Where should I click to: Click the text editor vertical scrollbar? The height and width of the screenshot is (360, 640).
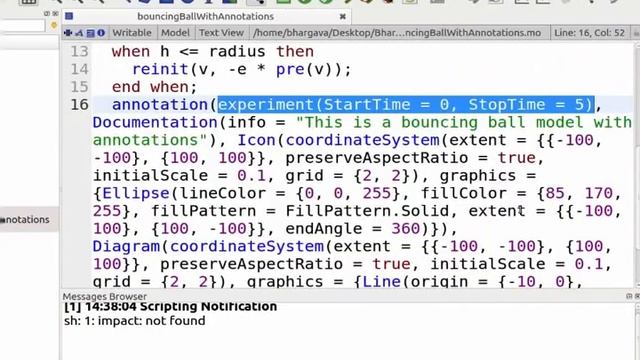point(637,163)
